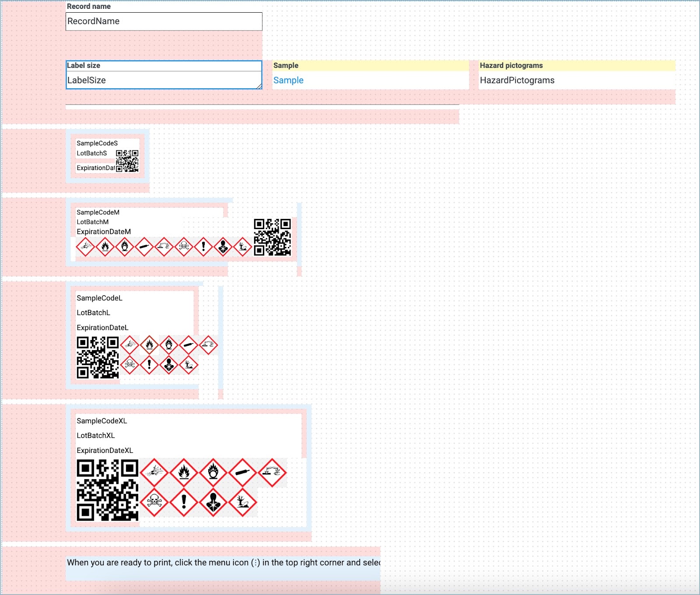The width and height of the screenshot is (700, 595).
Task: Click the environmental hazard pictogram in the SampleCodeM label
Action: [x=242, y=247]
